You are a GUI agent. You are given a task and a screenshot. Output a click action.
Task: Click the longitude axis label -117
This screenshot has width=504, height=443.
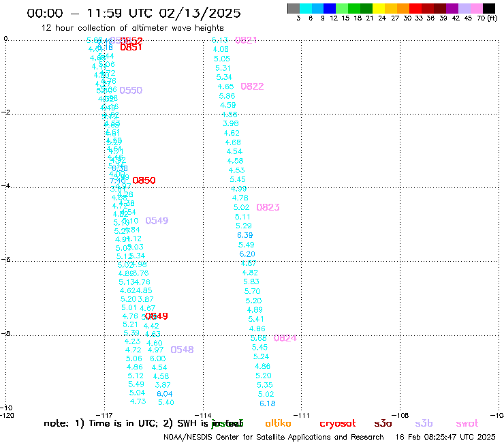pos(105,415)
